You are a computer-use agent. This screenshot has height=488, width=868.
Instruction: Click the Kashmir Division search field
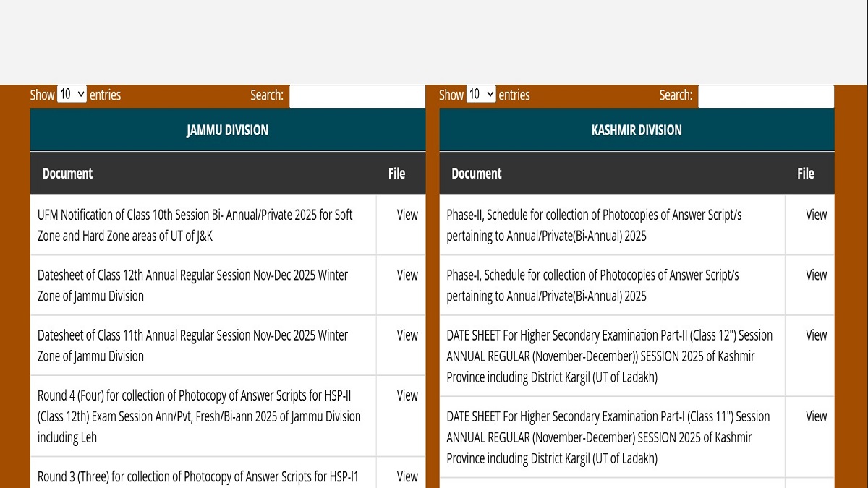tap(765, 96)
